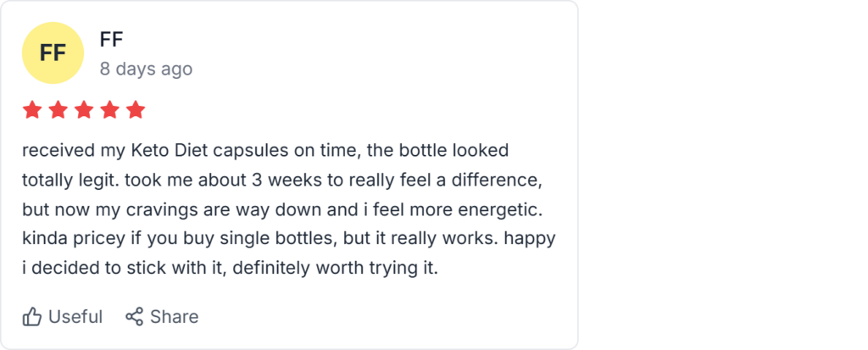Image resolution: width=868 pixels, height=350 pixels.
Task: Select the fifth rating star
Action: click(136, 110)
